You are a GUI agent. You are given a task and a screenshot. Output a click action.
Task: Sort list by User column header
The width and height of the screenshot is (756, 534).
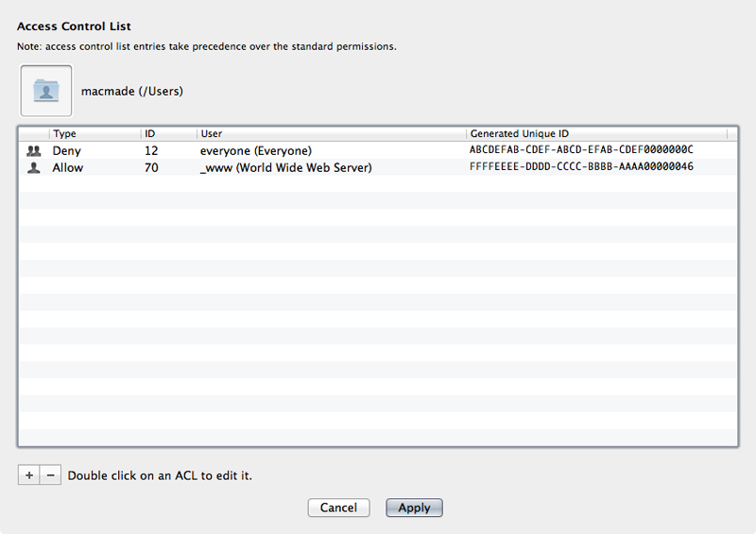pos(331,134)
